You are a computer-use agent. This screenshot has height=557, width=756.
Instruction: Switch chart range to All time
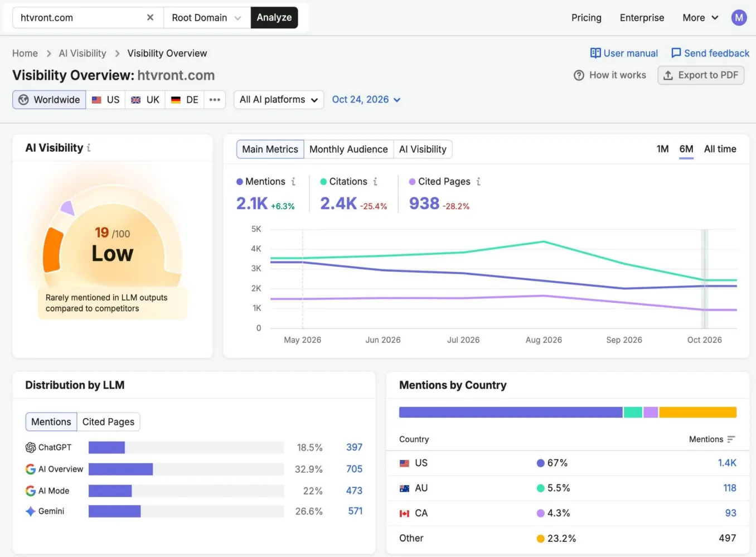pyautogui.click(x=720, y=149)
